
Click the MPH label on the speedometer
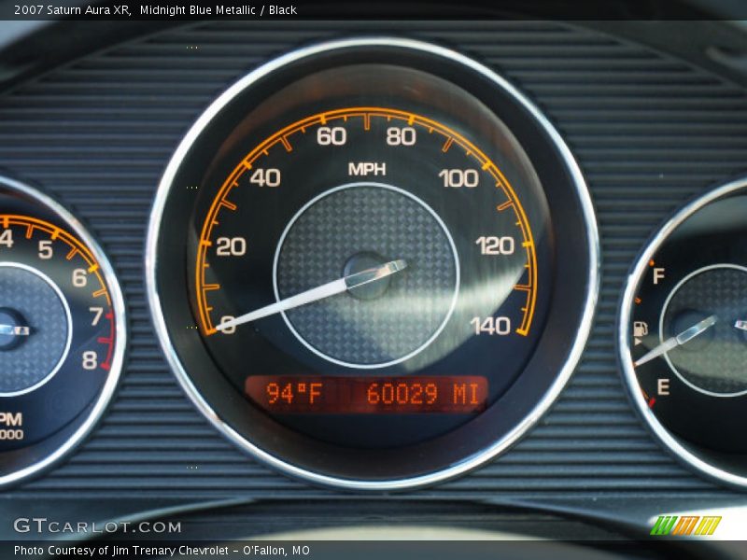[x=367, y=169]
